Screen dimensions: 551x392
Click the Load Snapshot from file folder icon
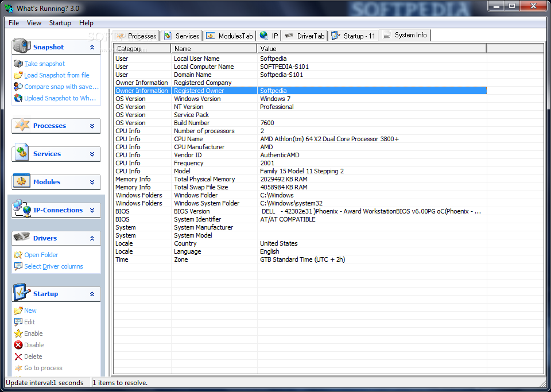[18, 75]
